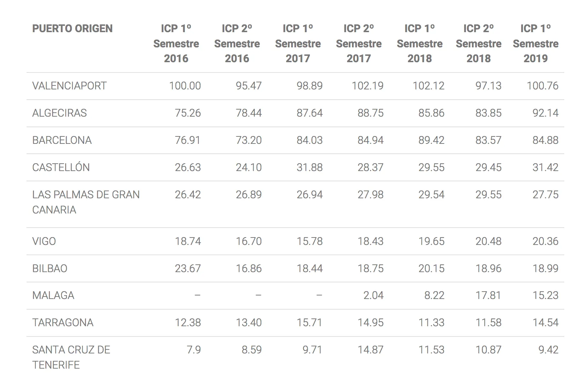This screenshot has width=588, height=387.
Task: Click the PUERTO ORIGEN column header
Action: pyautogui.click(x=72, y=28)
